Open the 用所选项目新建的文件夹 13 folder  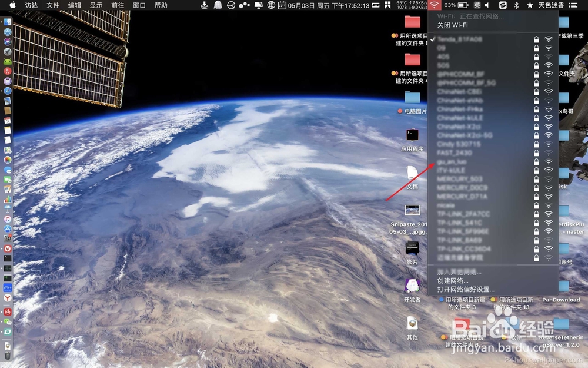513,303
